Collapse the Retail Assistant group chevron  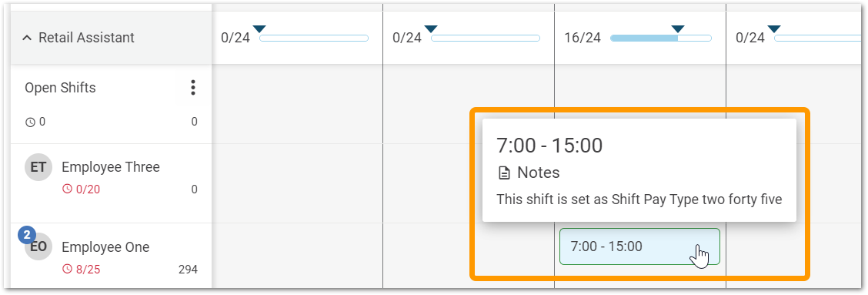click(27, 38)
